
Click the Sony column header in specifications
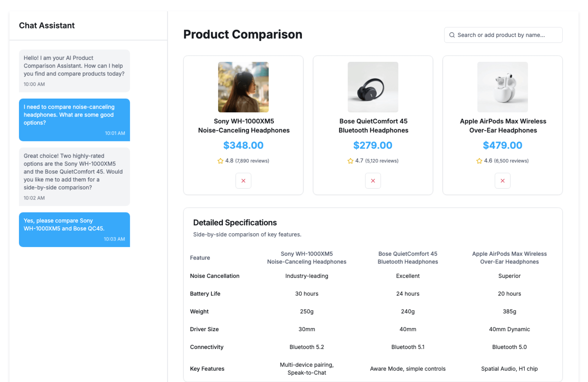[x=307, y=258]
